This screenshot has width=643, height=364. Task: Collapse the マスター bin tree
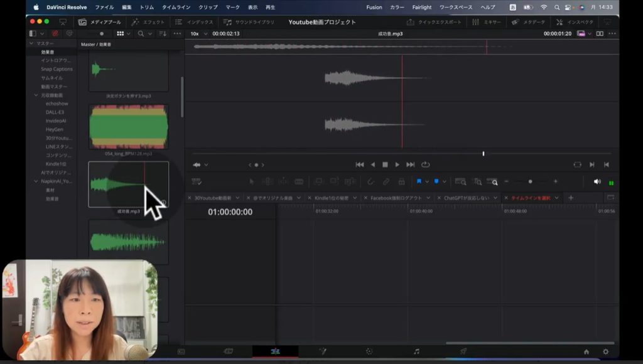point(31,43)
